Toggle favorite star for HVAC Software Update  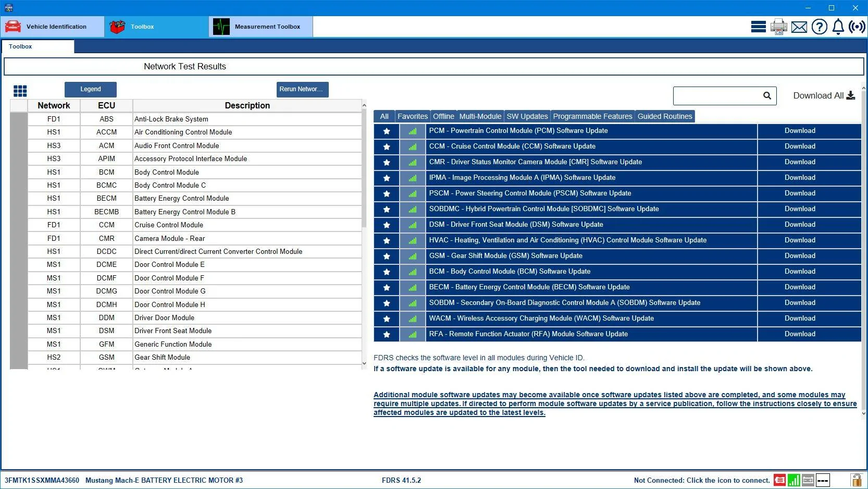tap(387, 241)
